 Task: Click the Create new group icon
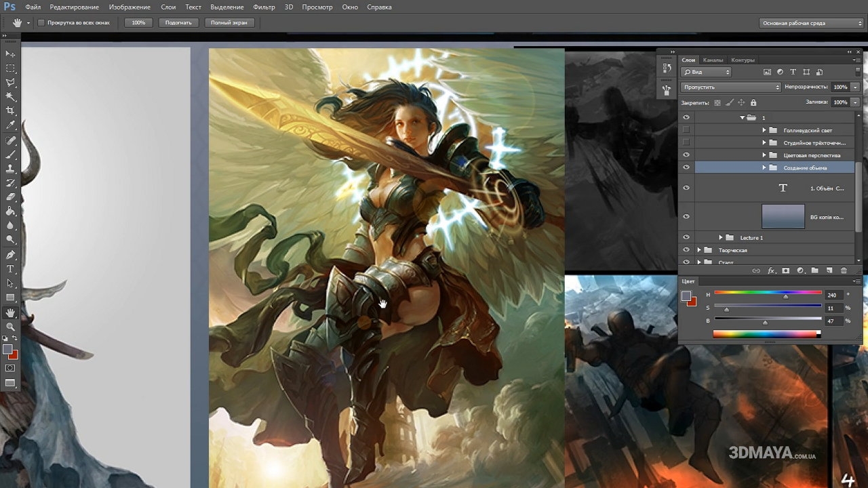(x=815, y=270)
